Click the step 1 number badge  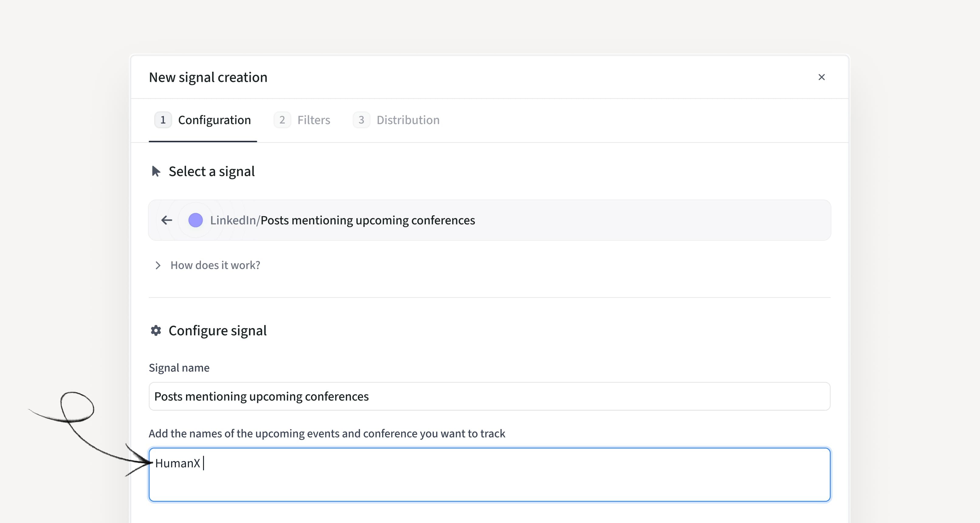(163, 120)
